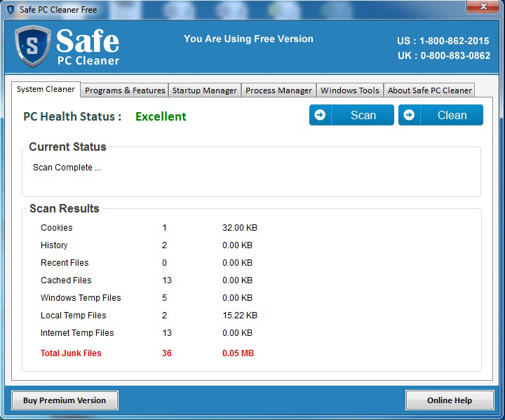This screenshot has width=505, height=420.
Task: Click the 'Safe PC Cleaner Free' window title
Action: point(58,10)
